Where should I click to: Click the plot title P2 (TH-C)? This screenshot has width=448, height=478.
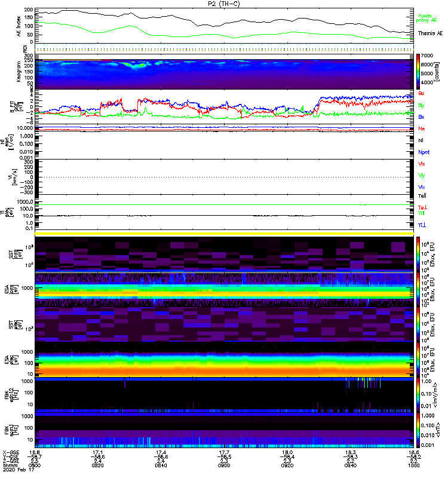pyautogui.click(x=223, y=4)
